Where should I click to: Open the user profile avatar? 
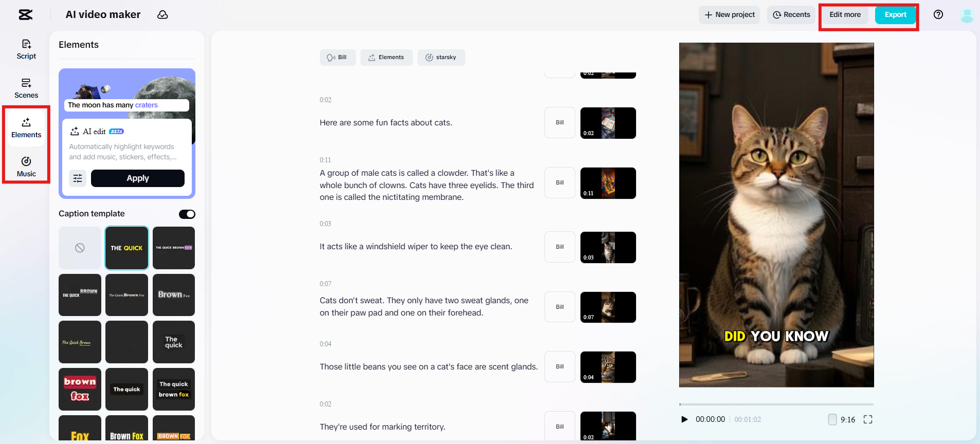pos(967,15)
